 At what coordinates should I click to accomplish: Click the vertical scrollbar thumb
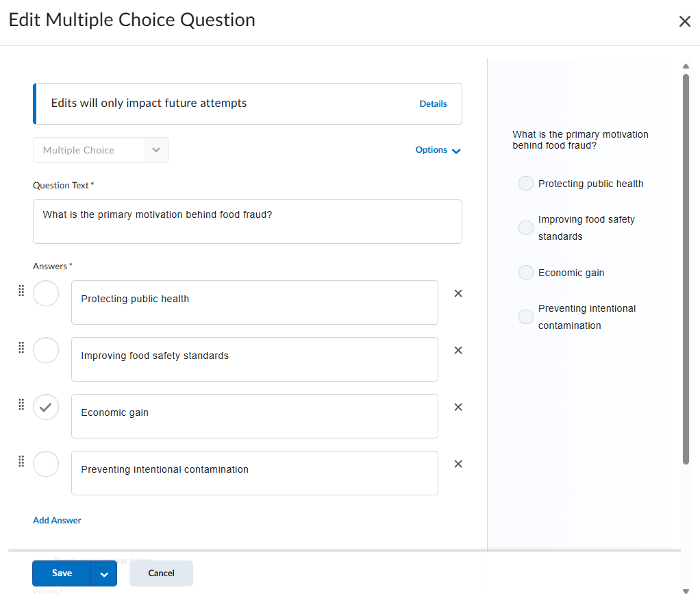tap(686, 269)
